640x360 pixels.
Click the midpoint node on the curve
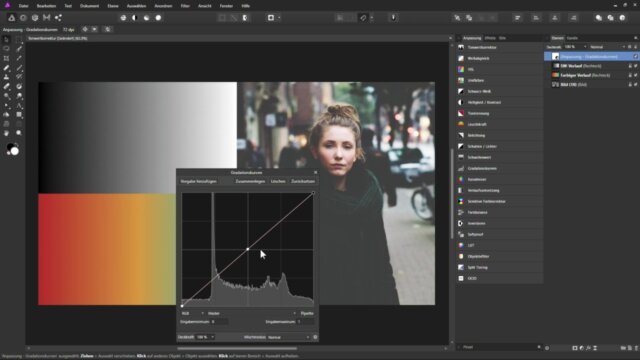pos(248,249)
